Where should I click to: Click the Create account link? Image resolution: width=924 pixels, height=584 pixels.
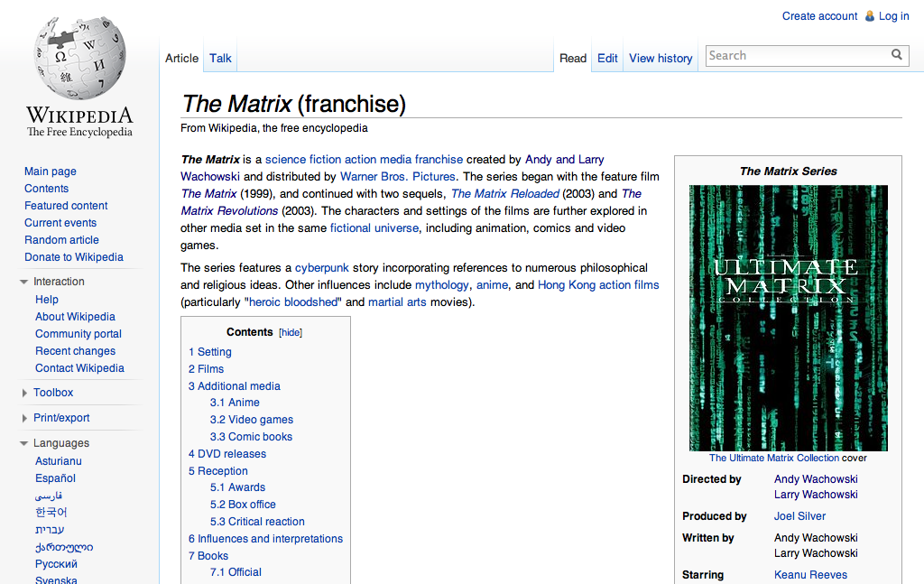coord(819,16)
